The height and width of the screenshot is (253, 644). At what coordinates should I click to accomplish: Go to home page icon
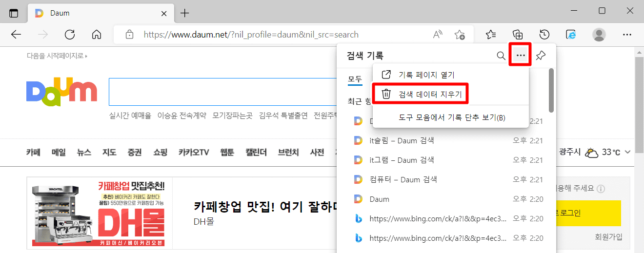97,35
